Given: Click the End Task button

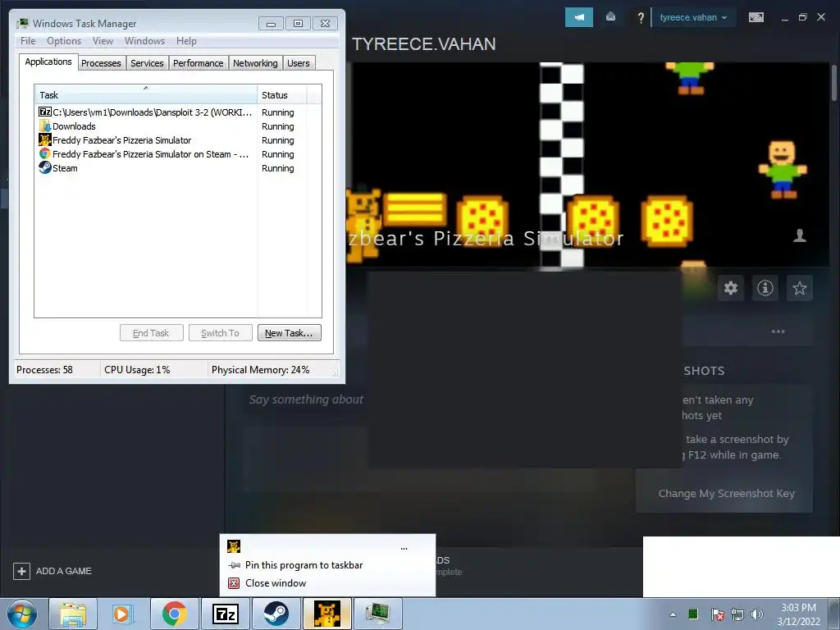Looking at the screenshot, I should 152,333.
